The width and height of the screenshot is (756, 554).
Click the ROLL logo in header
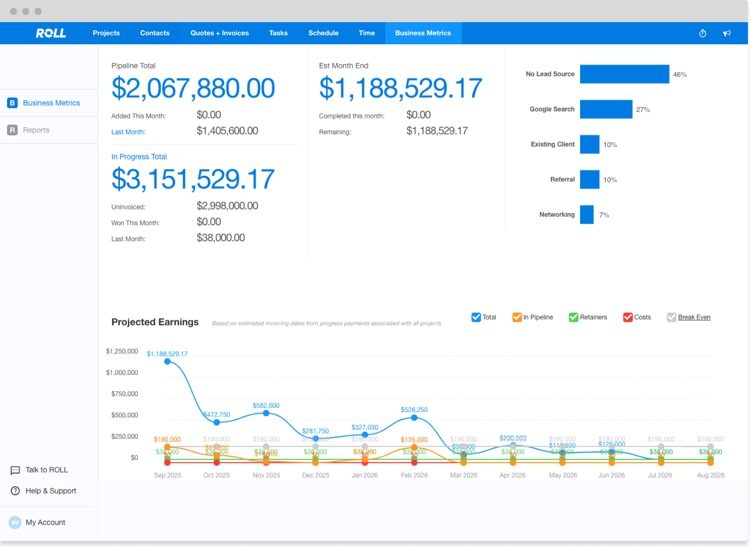pos(51,33)
